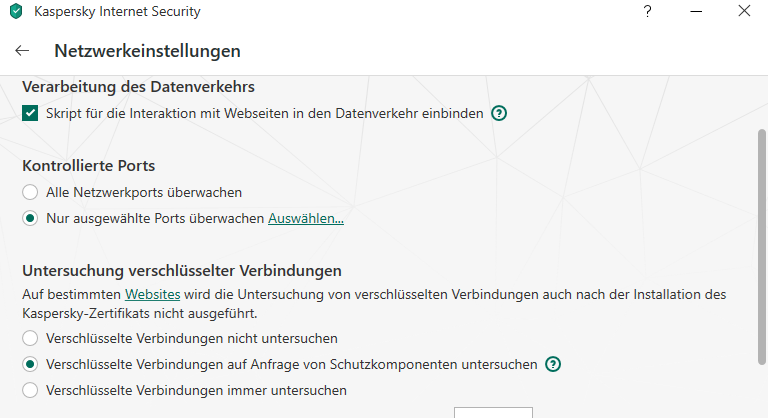Click the vertical scrollbar thumb
The width and height of the screenshot is (768, 418).
[x=762, y=247]
